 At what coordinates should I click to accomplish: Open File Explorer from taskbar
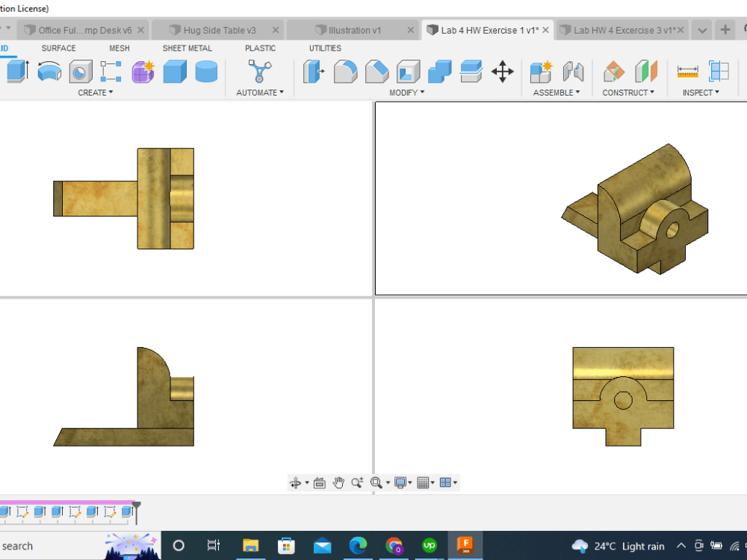pos(250,545)
